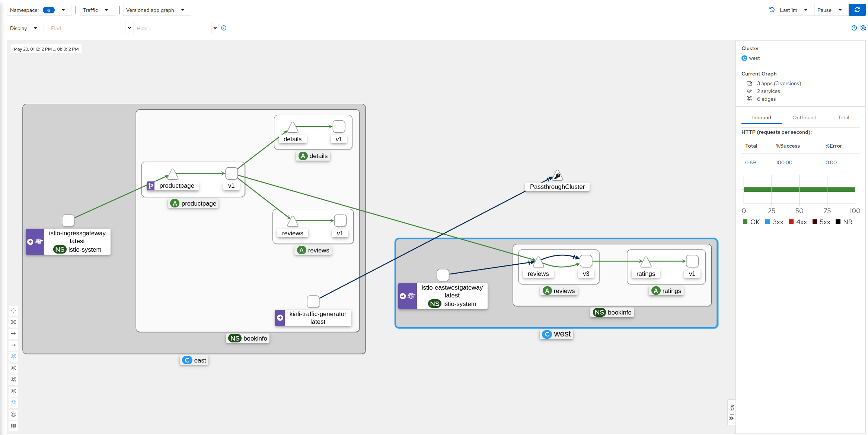Open the Versioned app graph dropdown
This screenshot has height=435, width=868.
(x=157, y=10)
